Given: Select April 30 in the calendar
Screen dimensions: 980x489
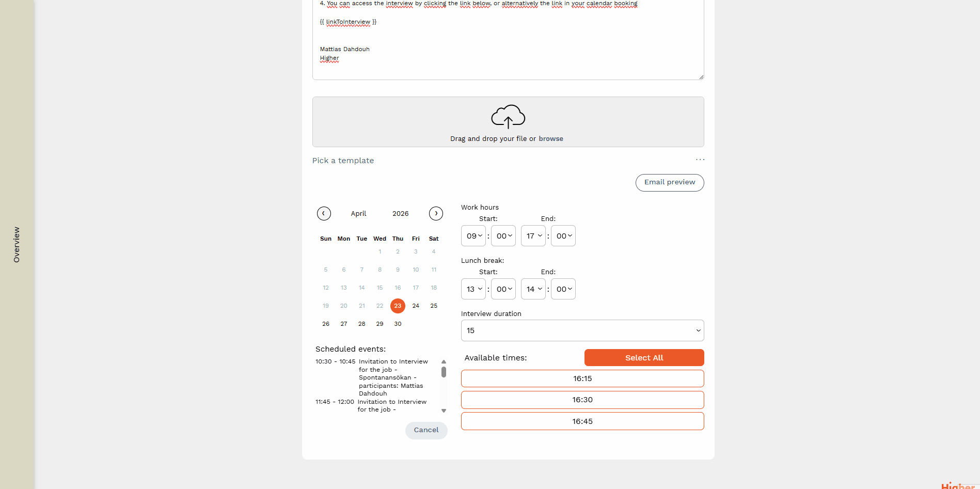Looking at the screenshot, I should pos(398,324).
